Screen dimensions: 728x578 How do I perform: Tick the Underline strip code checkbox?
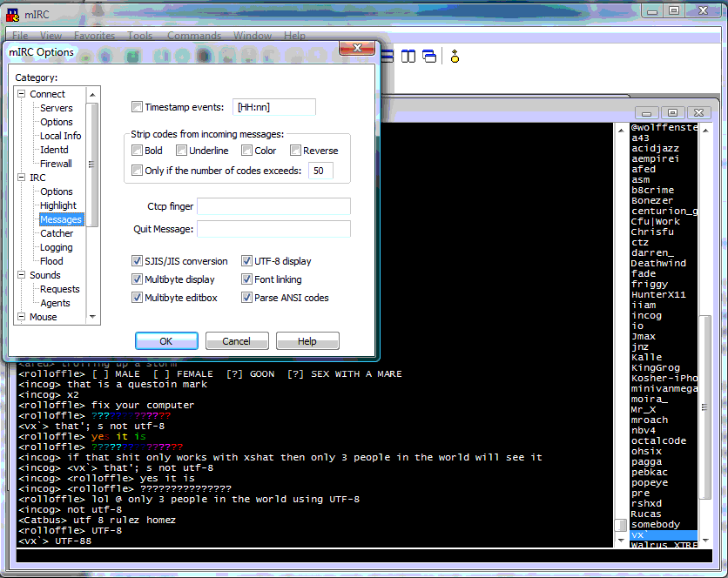click(181, 151)
